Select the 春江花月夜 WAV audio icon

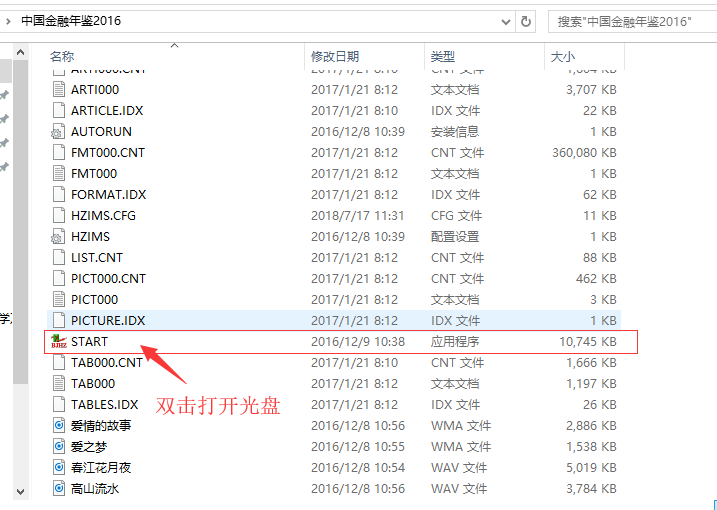pyautogui.click(x=59, y=468)
